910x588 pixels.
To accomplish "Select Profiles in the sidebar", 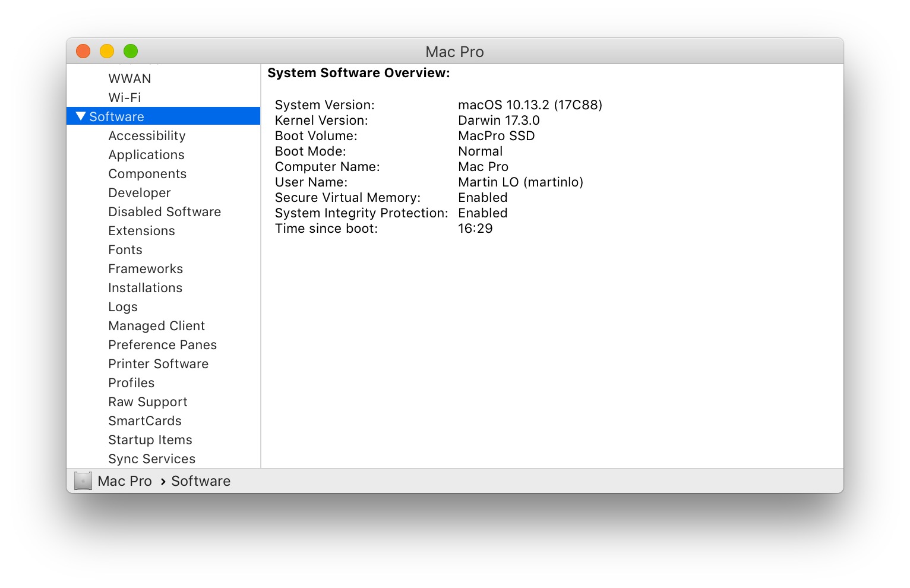I will (x=131, y=383).
